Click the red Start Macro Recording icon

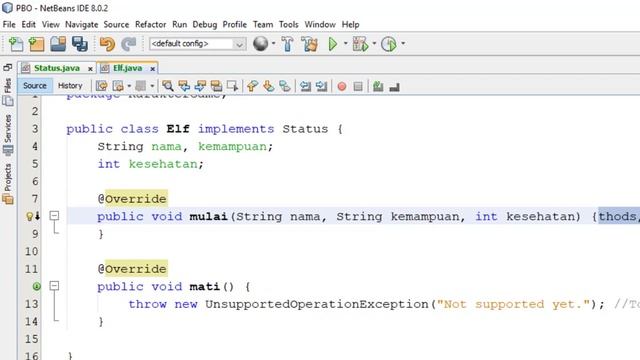[342, 86]
